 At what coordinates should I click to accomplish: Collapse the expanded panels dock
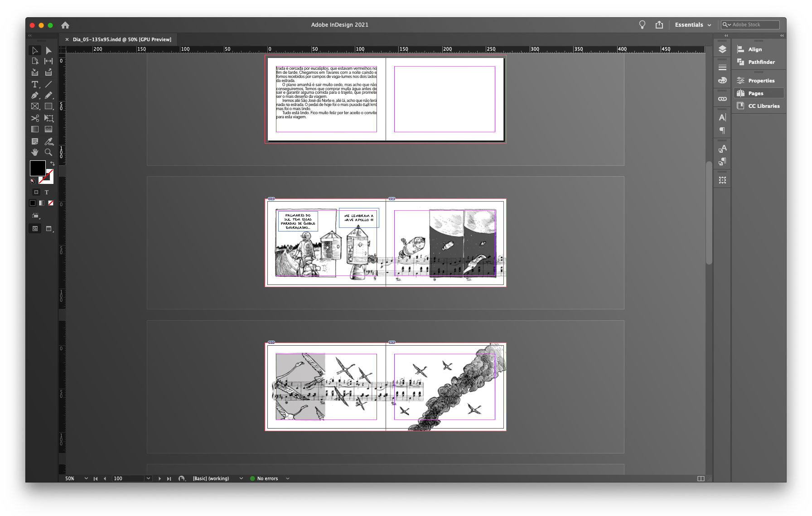coord(782,35)
